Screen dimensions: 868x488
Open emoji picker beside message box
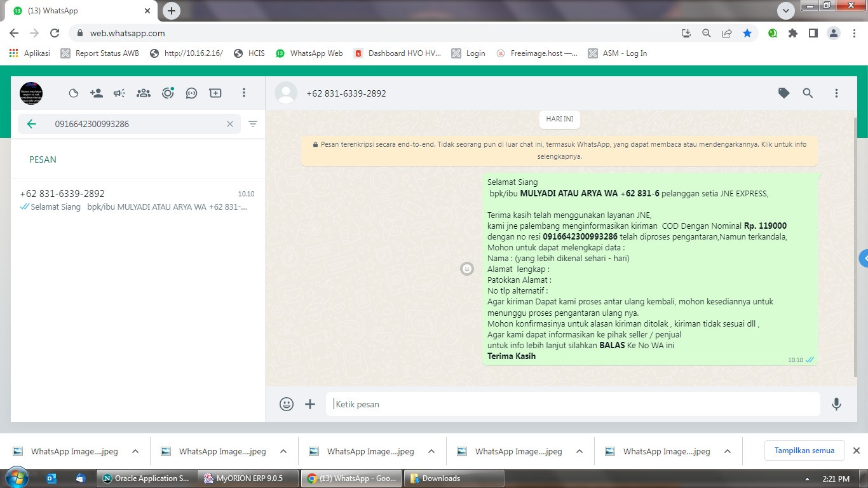287,404
